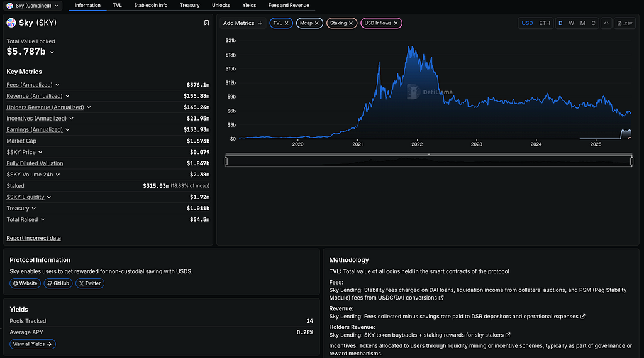This screenshot has height=358, width=644.
Task: Click the Market Cap value $1.673b
Action: (x=198, y=141)
